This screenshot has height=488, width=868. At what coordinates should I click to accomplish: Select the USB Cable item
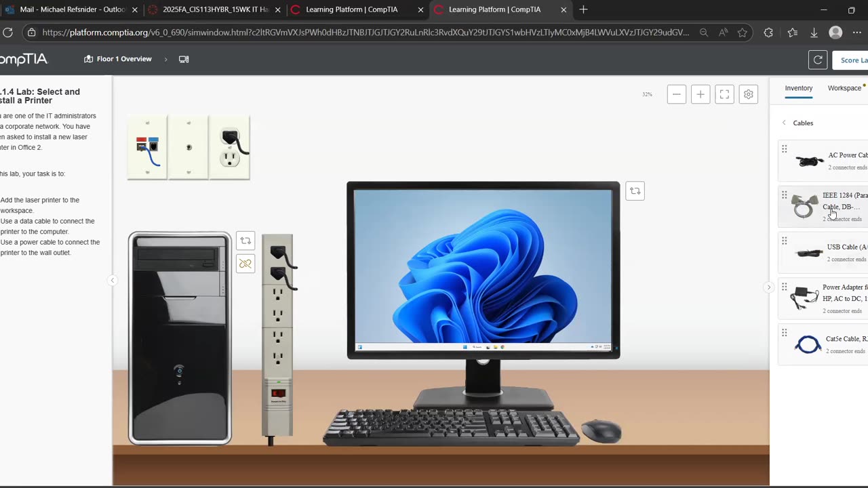click(823, 253)
